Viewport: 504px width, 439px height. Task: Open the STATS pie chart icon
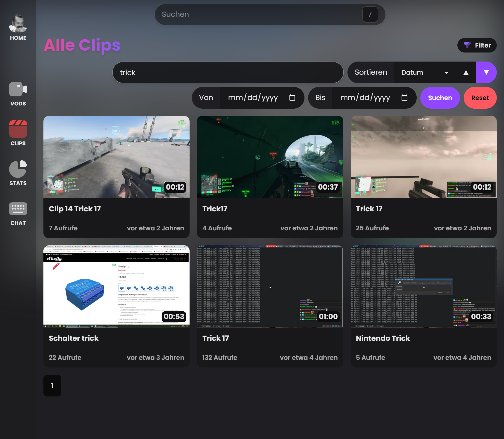pos(18,169)
